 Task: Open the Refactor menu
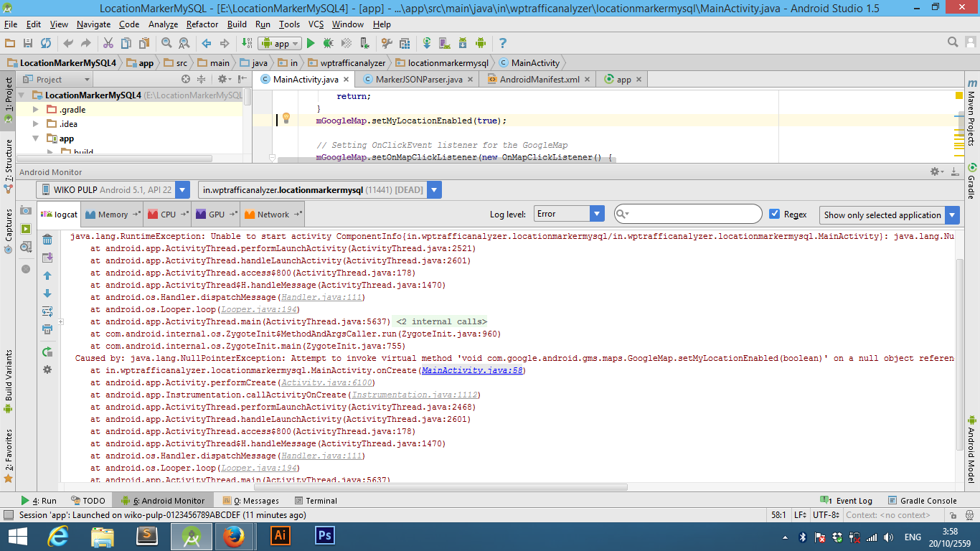[x=202, y=24]
